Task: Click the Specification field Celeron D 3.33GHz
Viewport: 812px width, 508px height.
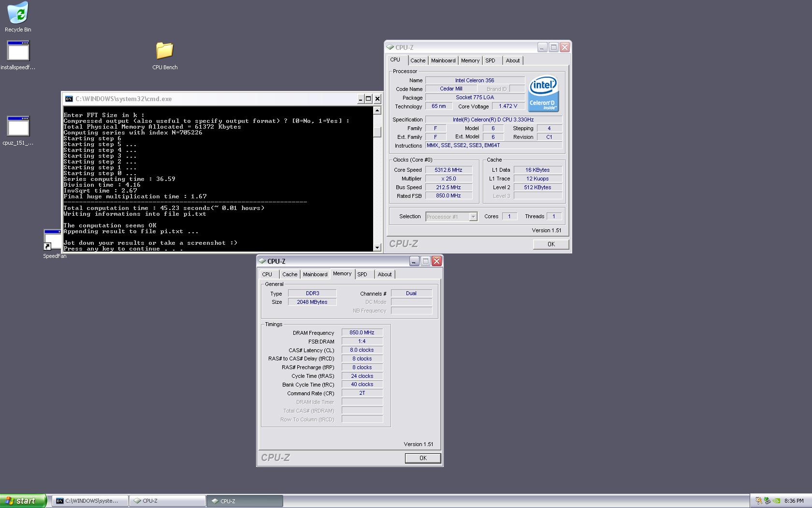Action: point(493,120)
